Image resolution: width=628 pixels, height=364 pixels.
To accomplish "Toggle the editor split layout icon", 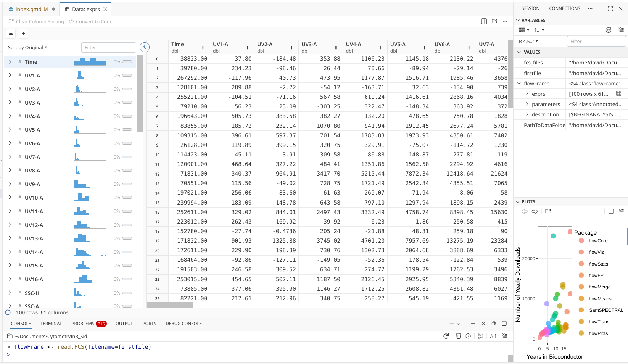I will (484, 21).
